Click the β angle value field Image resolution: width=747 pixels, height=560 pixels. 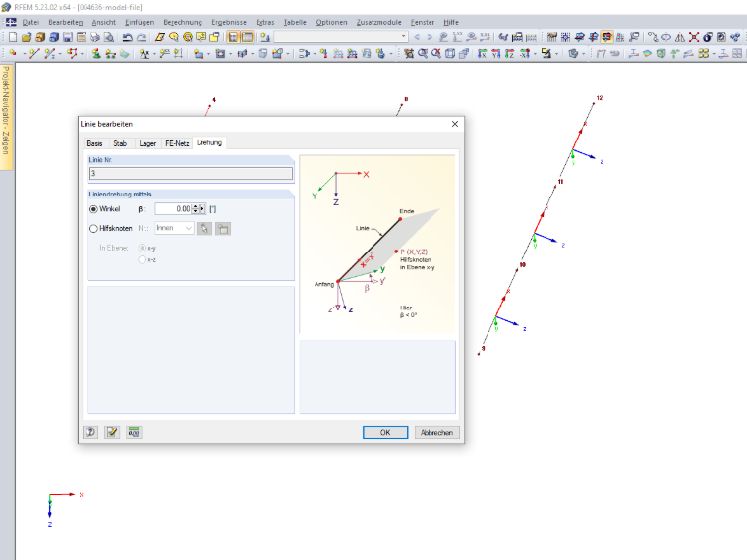pyautogui.click(x=173, y=209)
